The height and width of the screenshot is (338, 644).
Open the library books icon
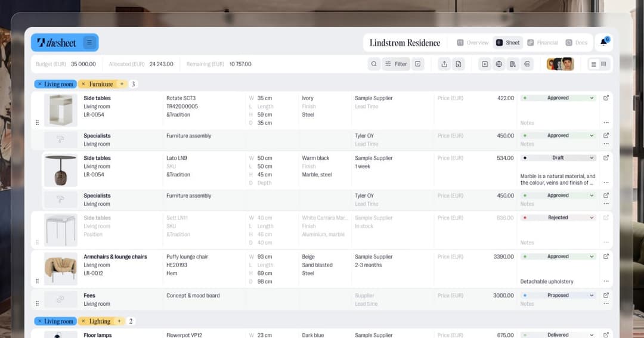(513, 64)
